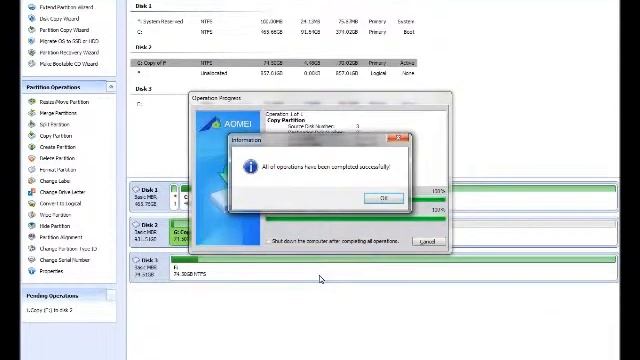
Task: Close the Information dialog with X
Action: 398,138
